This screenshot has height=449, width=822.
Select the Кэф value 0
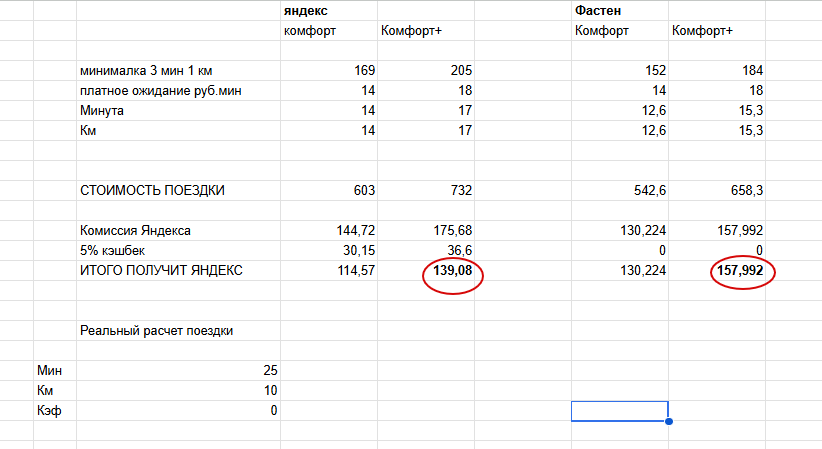(x=274, y=410)
